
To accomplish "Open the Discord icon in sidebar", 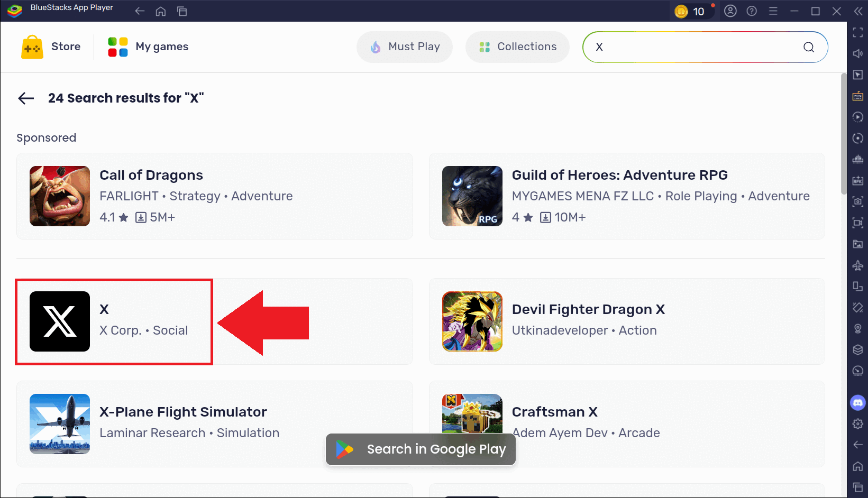I will 857,403.
